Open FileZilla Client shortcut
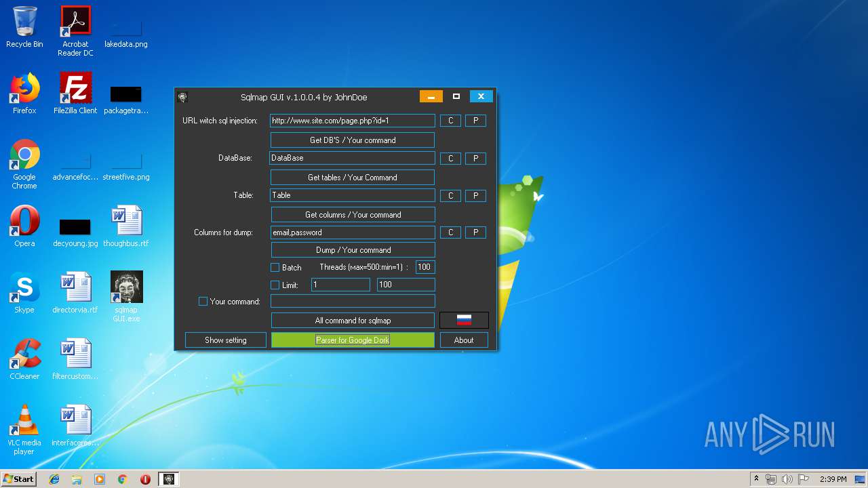 pos(75,94)
